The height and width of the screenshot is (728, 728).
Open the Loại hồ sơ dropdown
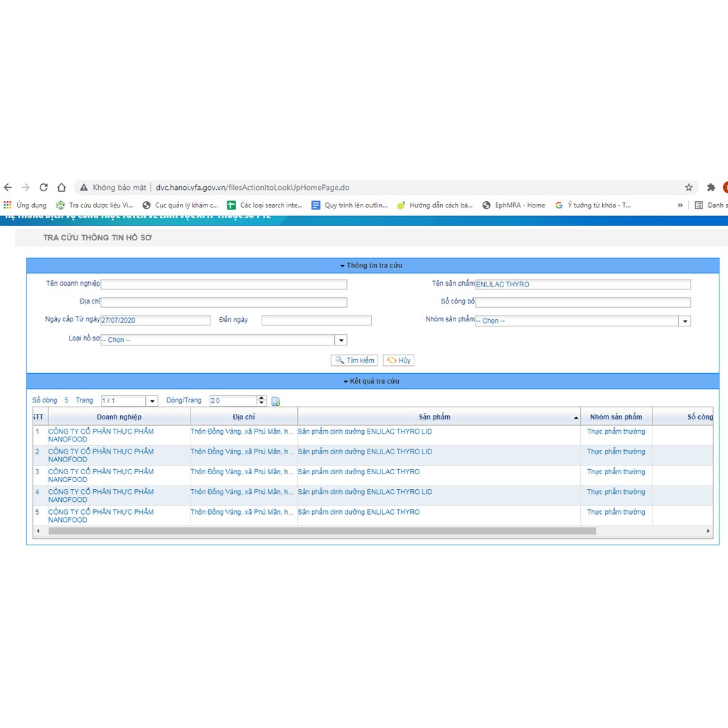click(x=341, y=340)
